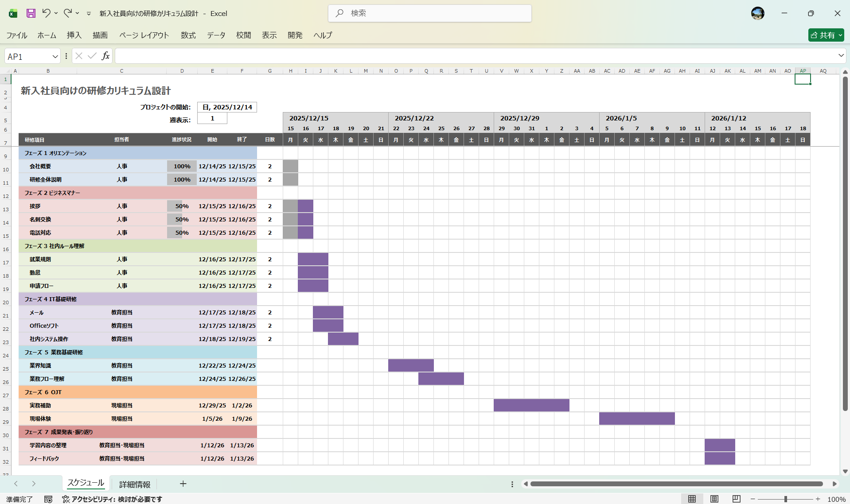Switch to Normal view layout
This screenshot has width=850, height=504.
692,499
